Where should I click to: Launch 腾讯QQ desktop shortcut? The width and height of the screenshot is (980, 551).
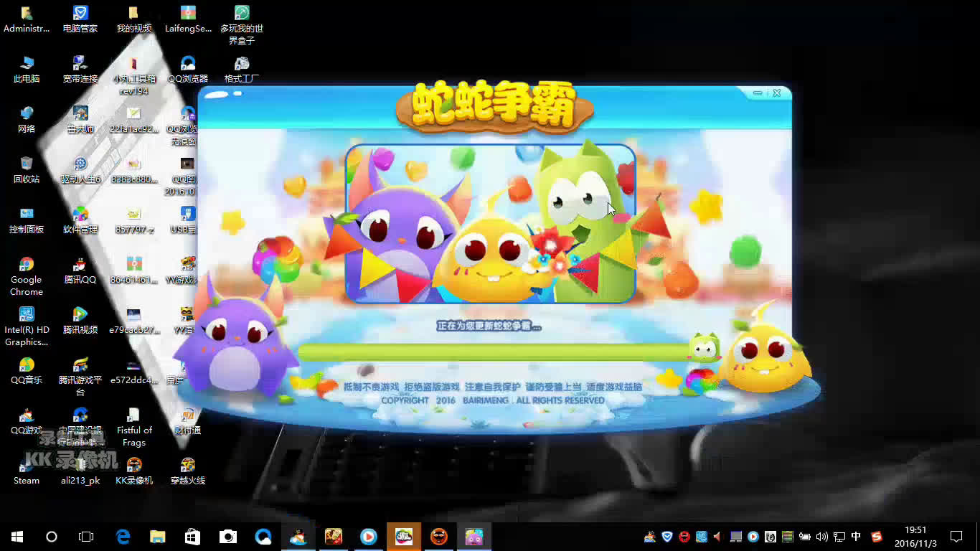80,271
